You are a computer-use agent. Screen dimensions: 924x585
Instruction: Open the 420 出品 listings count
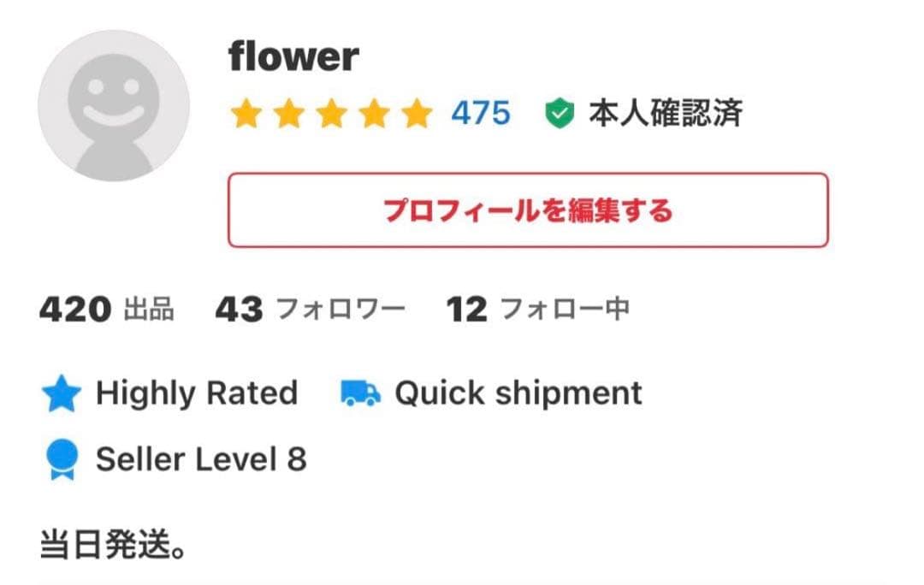point(107,310)
